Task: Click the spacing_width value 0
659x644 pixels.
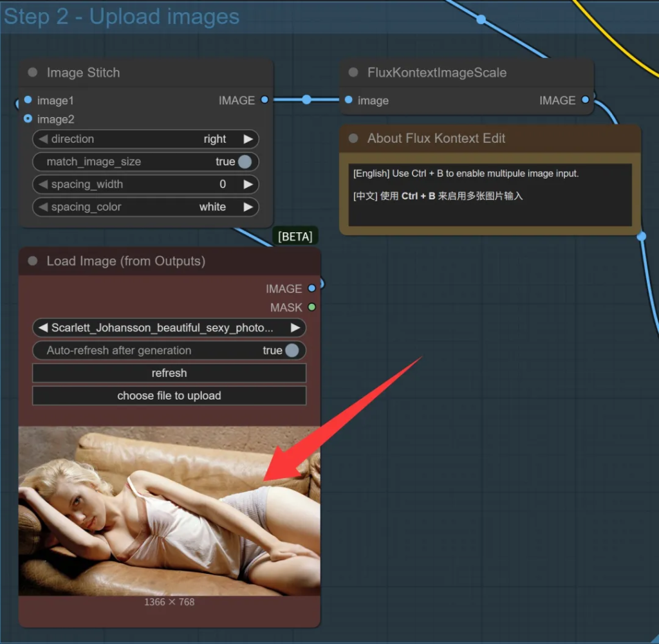Action: (x=223, y=185)
